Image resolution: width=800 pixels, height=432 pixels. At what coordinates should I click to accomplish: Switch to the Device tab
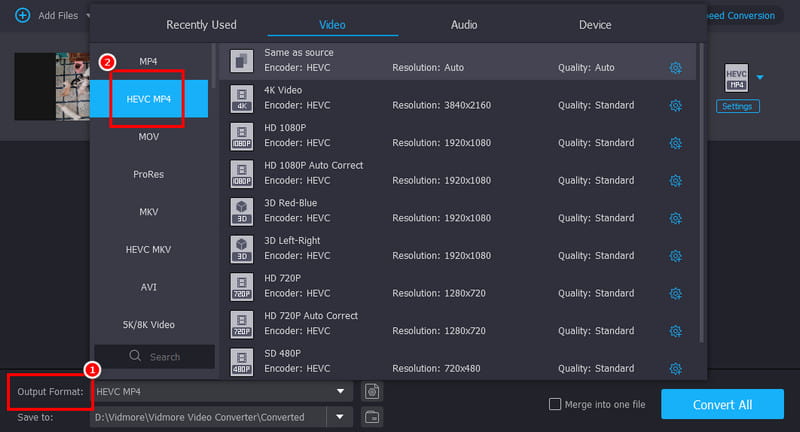[595, 24]
